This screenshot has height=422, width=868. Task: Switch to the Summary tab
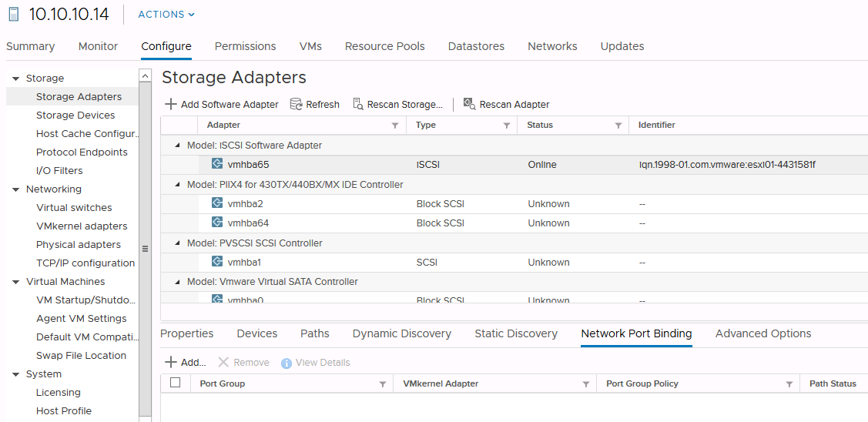(x=31, y=46)
